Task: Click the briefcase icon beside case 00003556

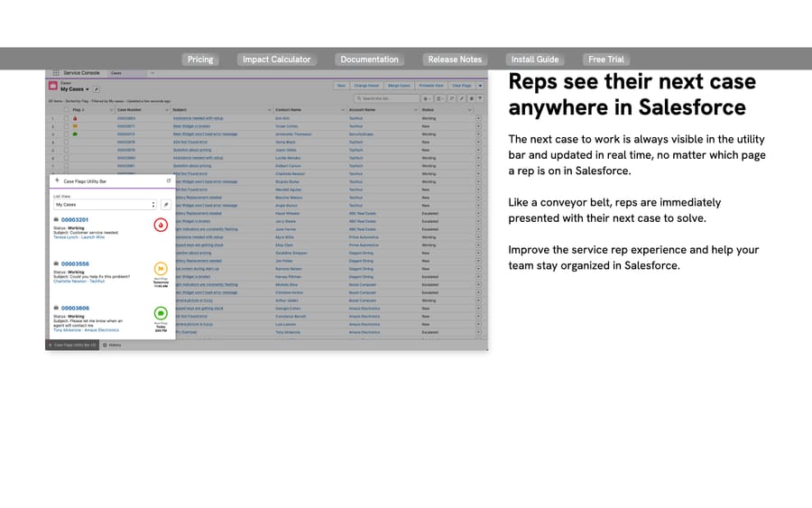Action: point(56,263)
